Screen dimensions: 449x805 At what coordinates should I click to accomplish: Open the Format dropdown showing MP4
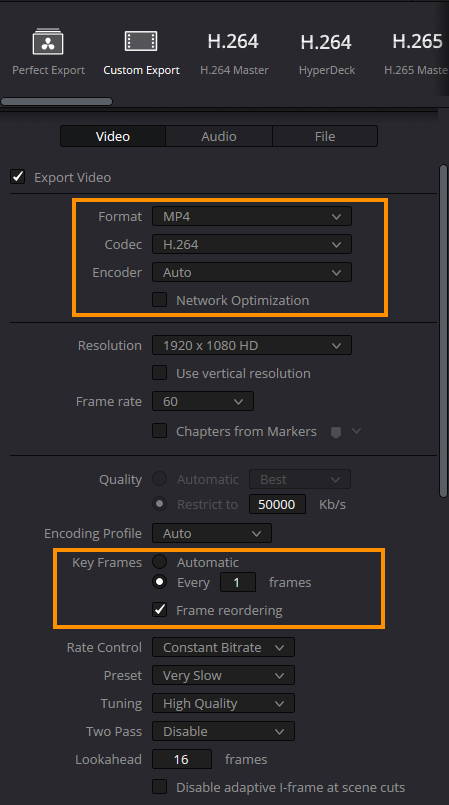pyautogui.click(x=251, y=216)
